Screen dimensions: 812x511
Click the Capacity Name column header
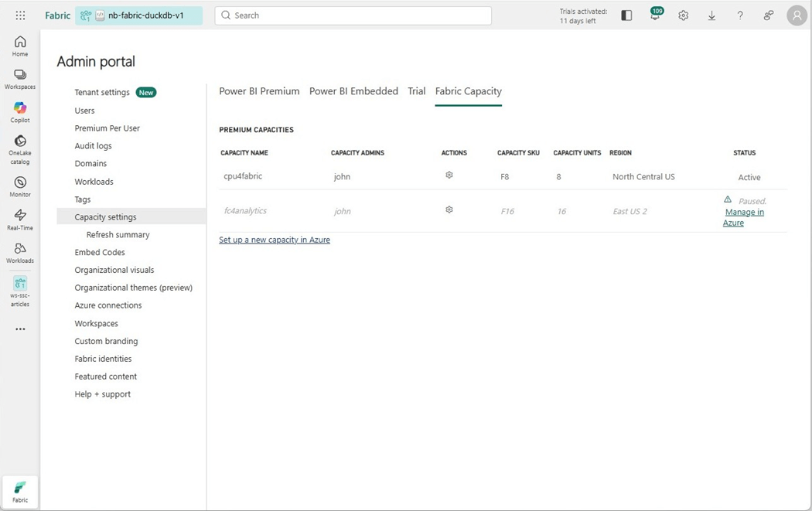pyautogui.click(x=244, y=153)
